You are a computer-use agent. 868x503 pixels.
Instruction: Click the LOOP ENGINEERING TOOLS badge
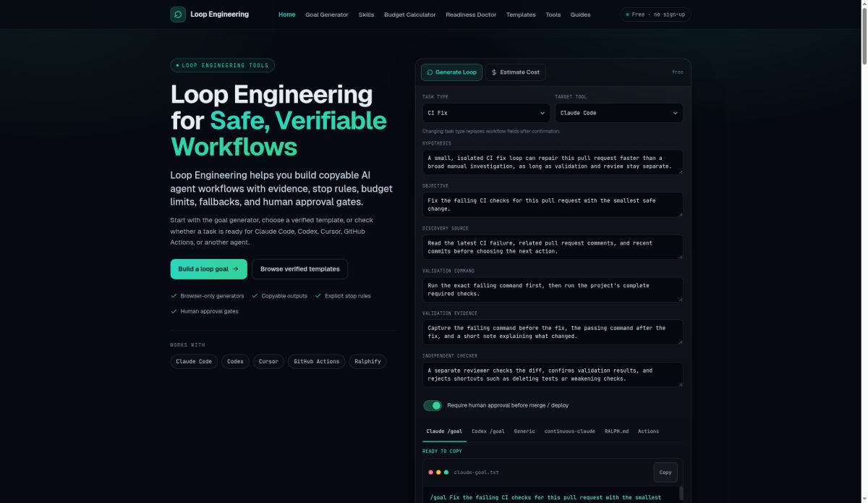pos(222,65)
